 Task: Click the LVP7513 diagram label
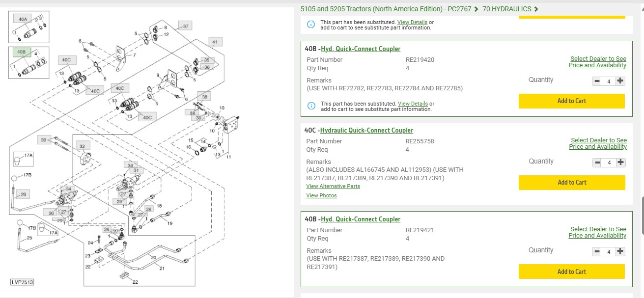(23, 282)
